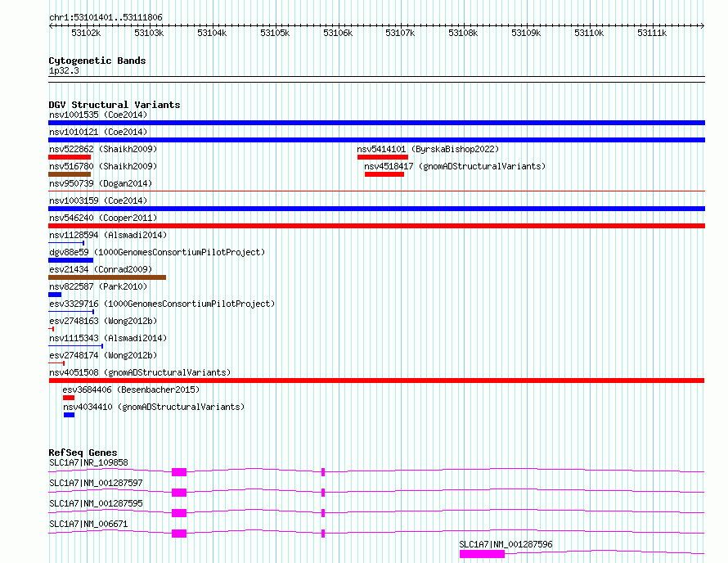Open esv2748174 (Wong2012b) label

[103, 355]
